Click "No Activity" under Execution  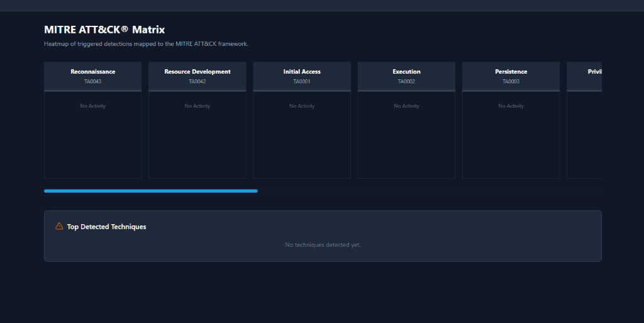tap(406, 106)
